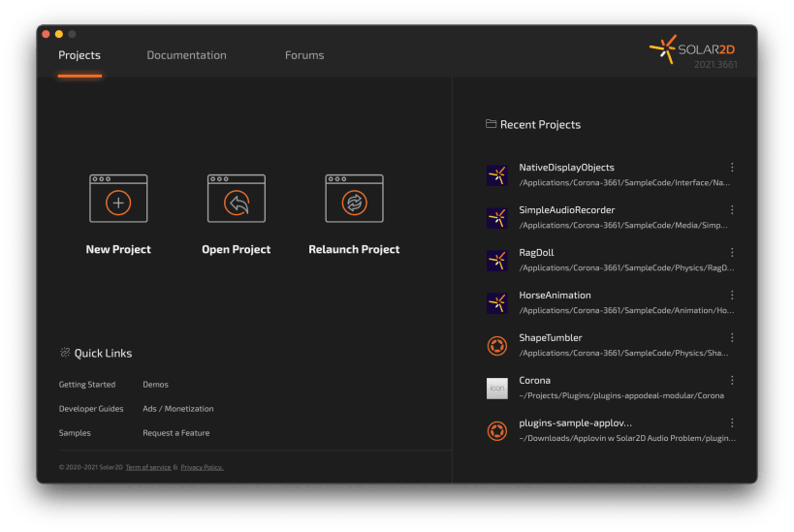Open the options menu for plugins-sample-applov
This screenshot has width=794, height=532.
pos(732,422)
